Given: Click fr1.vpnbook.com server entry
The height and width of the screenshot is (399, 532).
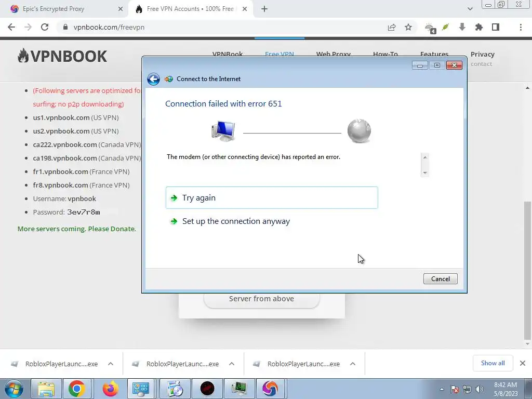Looking at the screenshot, I should [81, 171].
